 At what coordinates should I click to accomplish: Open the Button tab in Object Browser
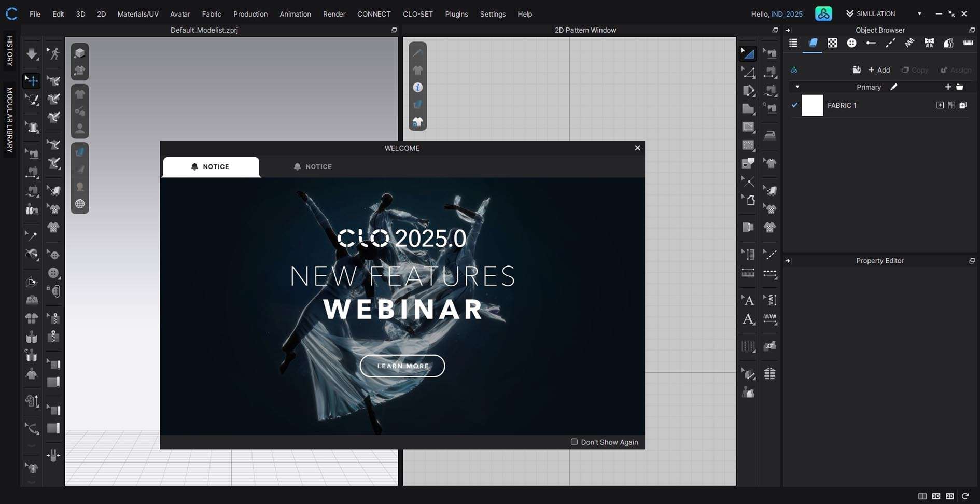click(x=851, y=43)
